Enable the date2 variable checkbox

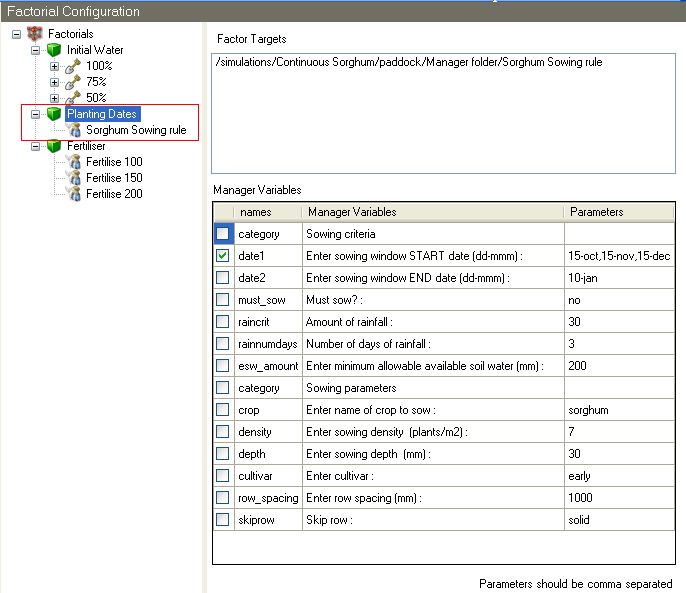click(223, 277)
